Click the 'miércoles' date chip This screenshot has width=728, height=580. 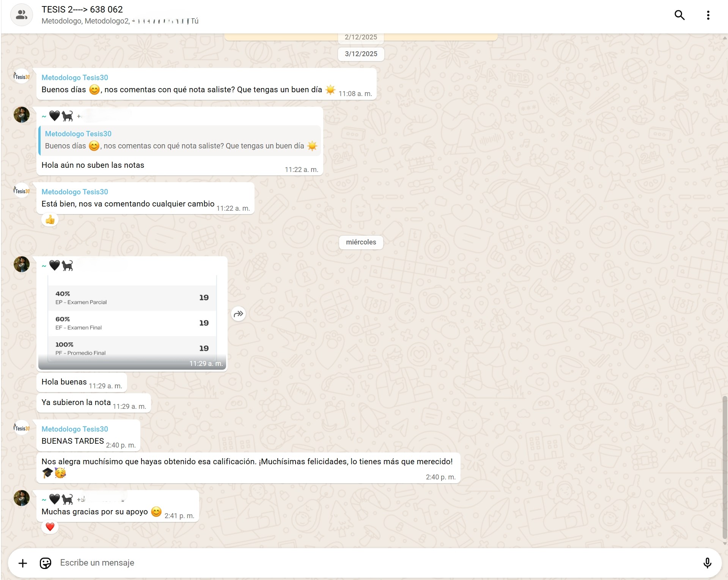pos(361,242)
